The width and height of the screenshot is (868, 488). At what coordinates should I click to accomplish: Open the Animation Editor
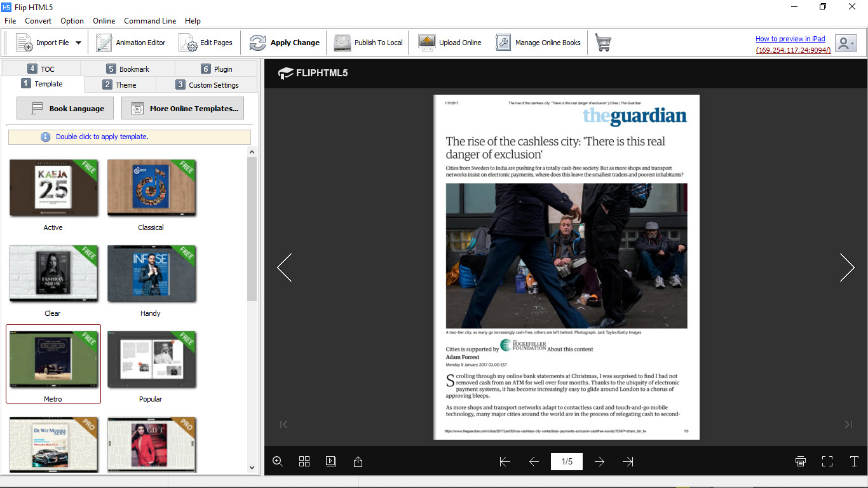[131, 43]
